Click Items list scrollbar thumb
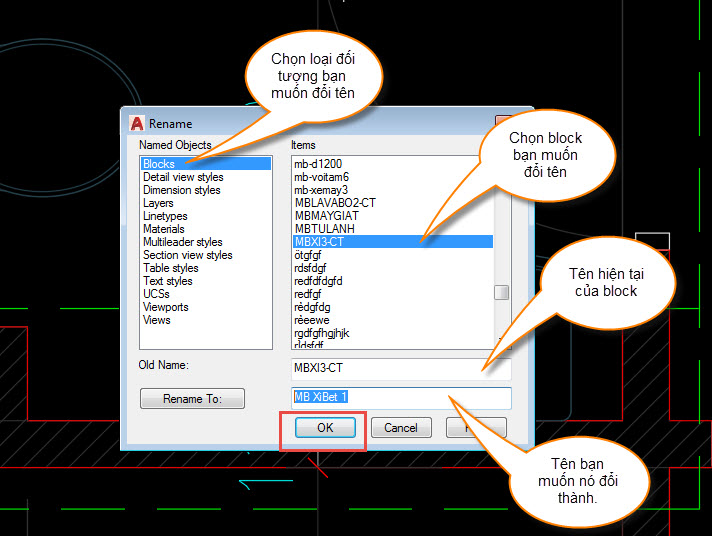 pyautogui.click(x=501, y=293)
